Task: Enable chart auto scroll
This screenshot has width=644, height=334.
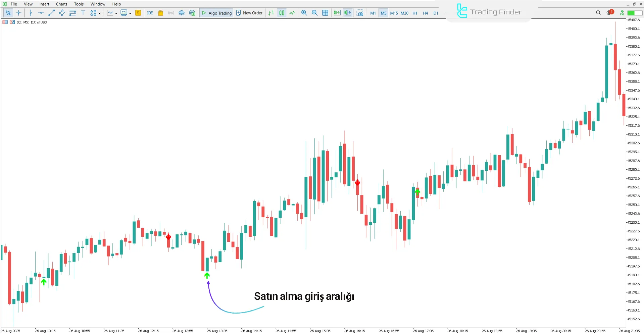Action: click(x=337, y=13)
